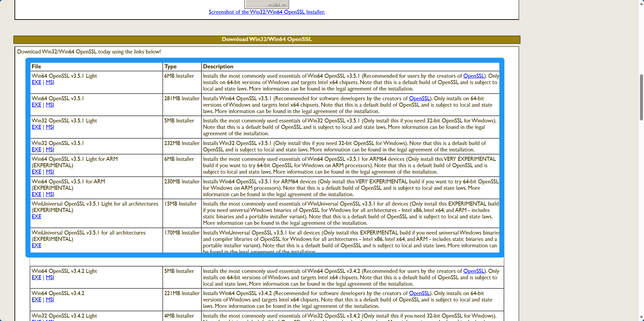Download MSI for Win64 OpenSSL v3.4.2 221MB
The width and height of the screenshot is (644, 321).
[x=50, y=299]
